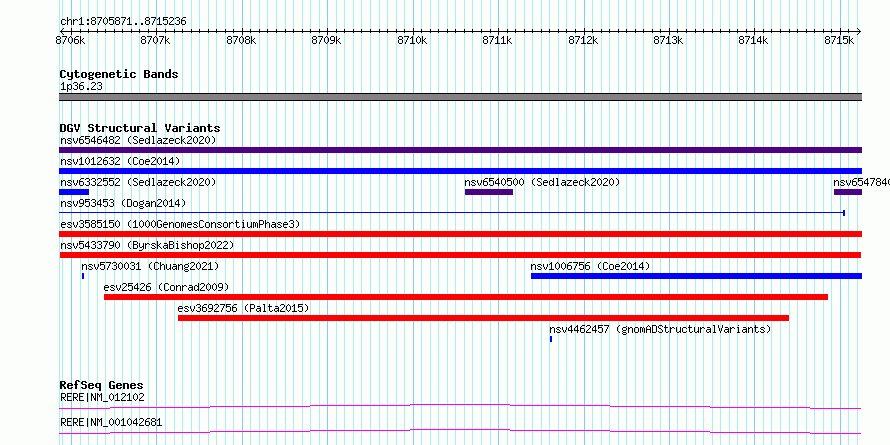Image resolution: width=890 pixels, height=445 pixels.
Task: Click the 8715k ruler tick label
Action: click(839, 40)
